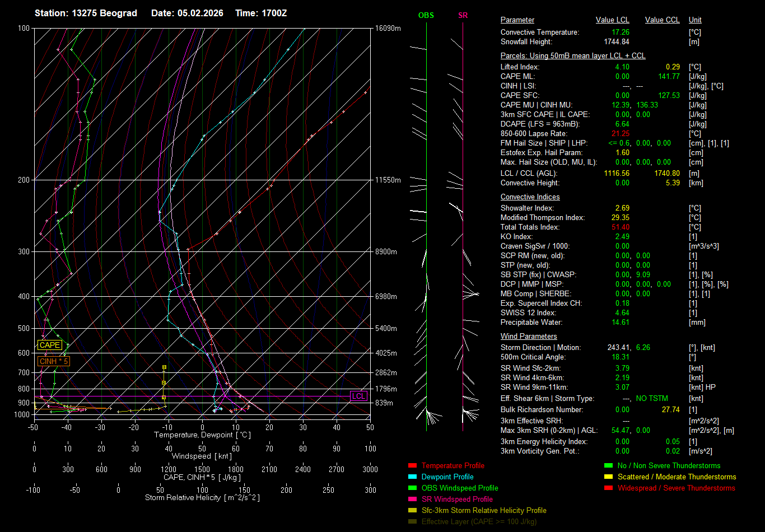Click the magenta LCL marker box
This screenshot has height=532, width=765.
coord(358,396)
